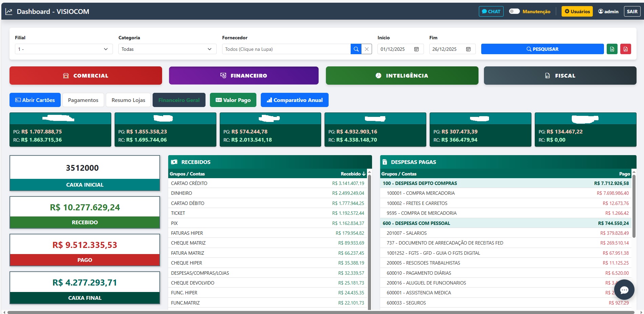Open the FINANCEIRO module

click(243, 76)
